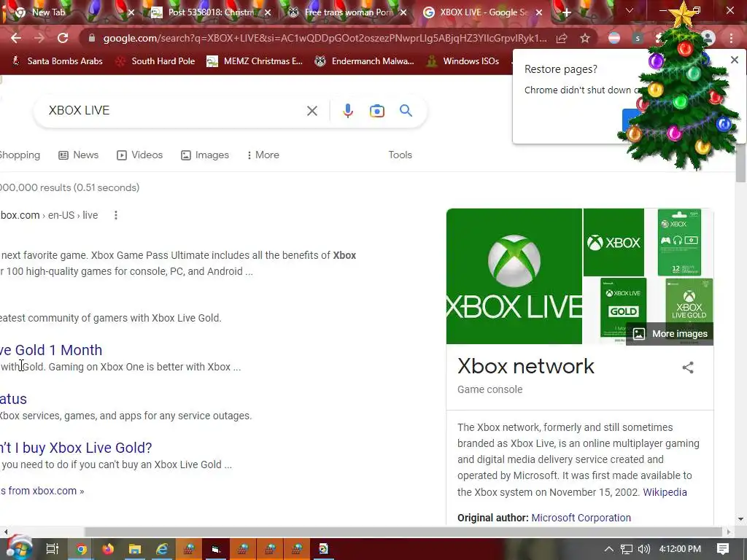Viewport: 747px width, 560px height.
Task: Click the horizontal page scrollbar thumb
Action: point(403,532)
